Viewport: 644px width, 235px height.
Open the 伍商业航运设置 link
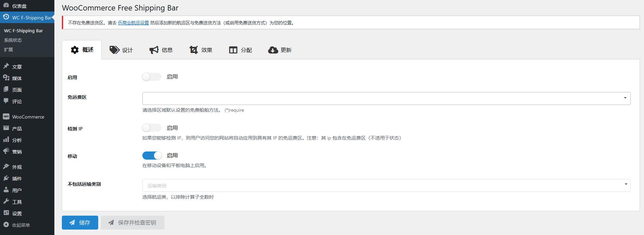tap(133, 23)
